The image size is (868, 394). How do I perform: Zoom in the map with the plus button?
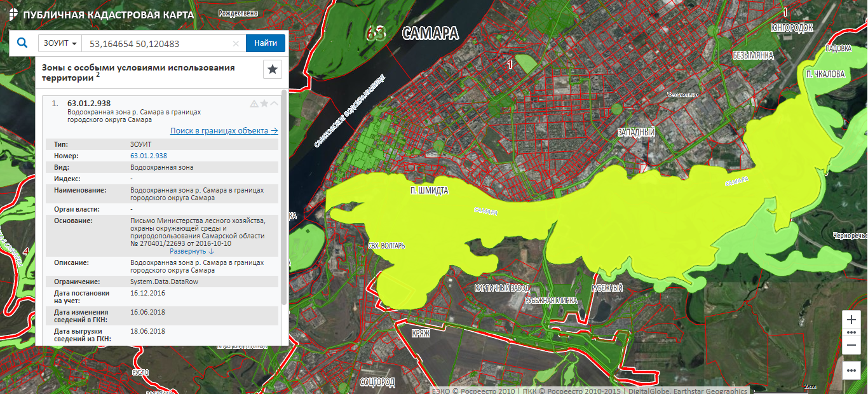pyautogui.click(x=851, y=320)
